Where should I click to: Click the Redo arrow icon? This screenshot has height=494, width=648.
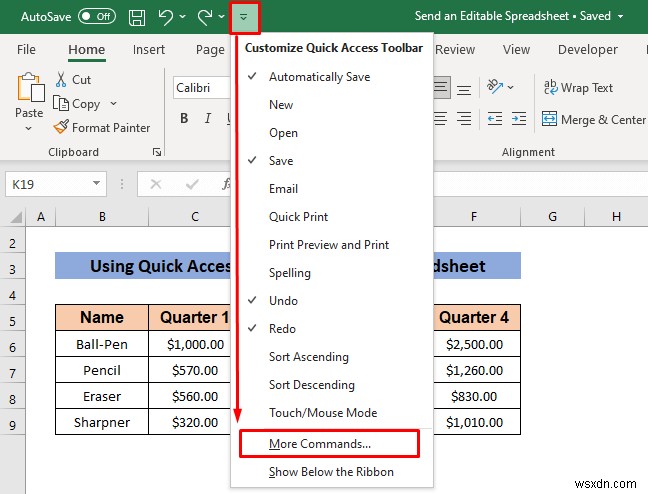click(x=205, y=17)
